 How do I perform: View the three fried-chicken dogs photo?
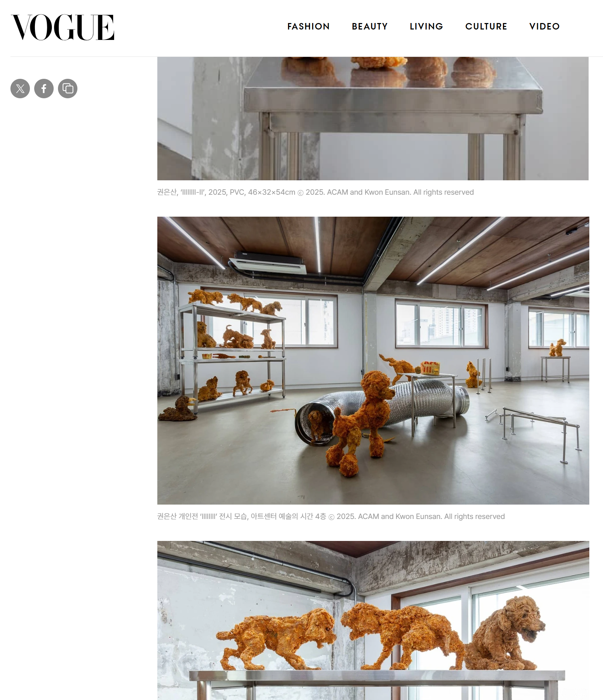click(x=373, y=620)
